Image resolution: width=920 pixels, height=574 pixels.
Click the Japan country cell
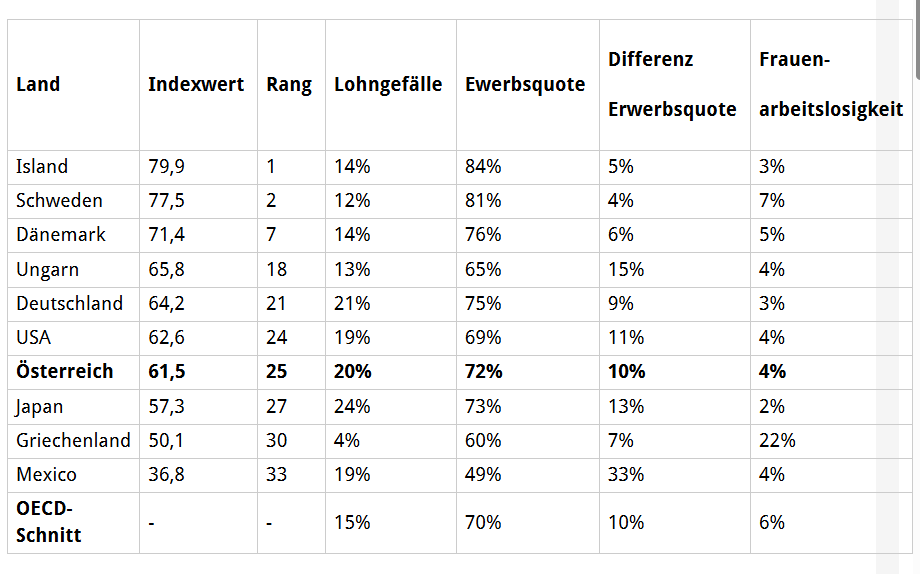click(x=39, y=407)
